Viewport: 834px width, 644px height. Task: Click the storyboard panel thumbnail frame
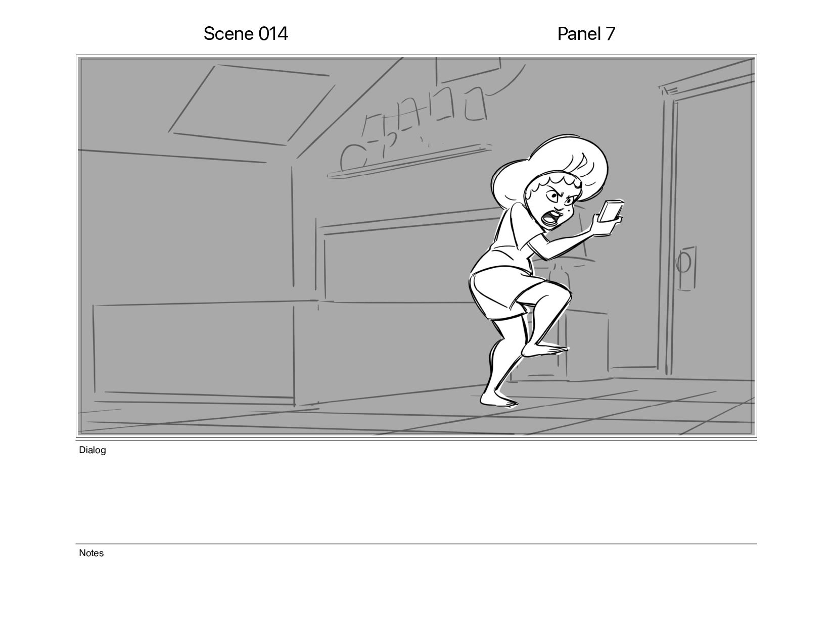point(416,246)
